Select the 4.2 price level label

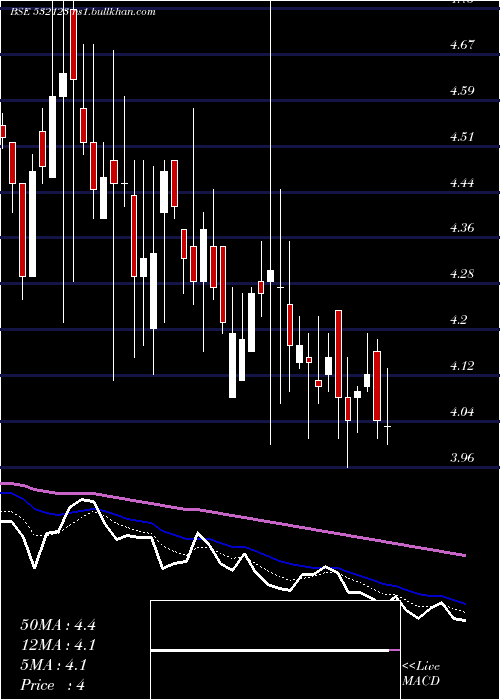(459, 320)
